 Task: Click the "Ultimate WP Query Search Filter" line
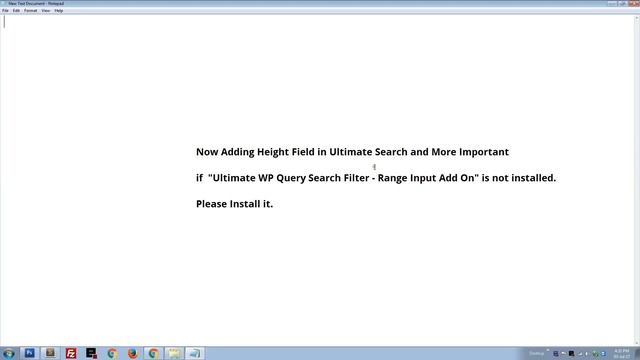point(376,178)
